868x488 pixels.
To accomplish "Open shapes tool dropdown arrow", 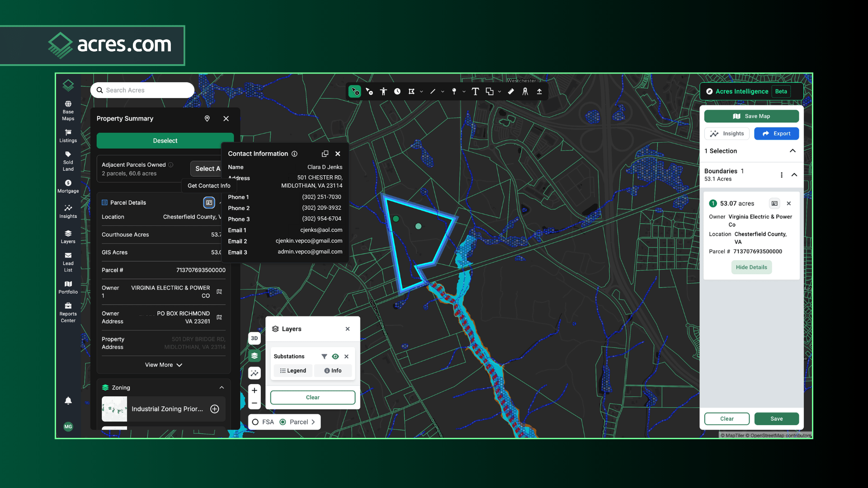I will click(500, 92).
